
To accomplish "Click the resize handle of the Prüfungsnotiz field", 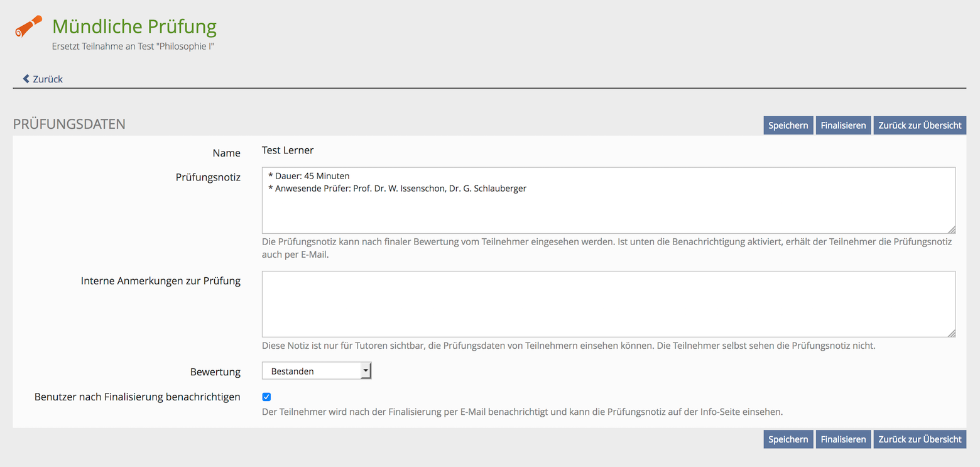I will (951, 229).
